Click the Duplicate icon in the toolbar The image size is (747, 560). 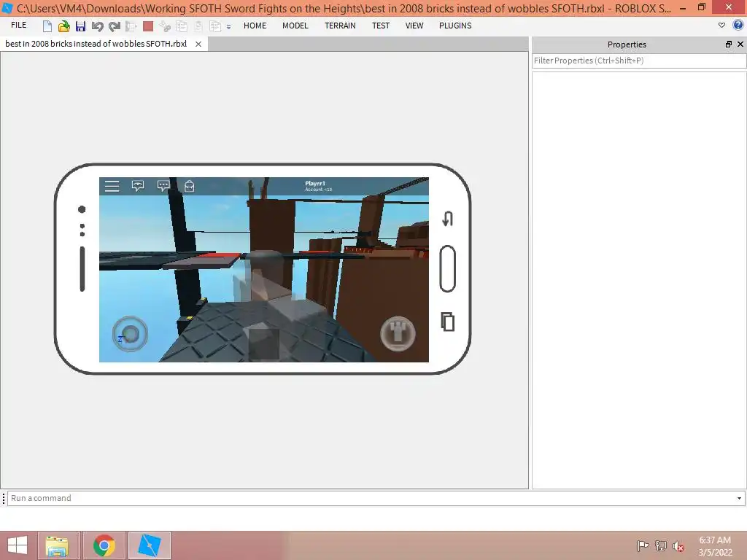point(215,26)
